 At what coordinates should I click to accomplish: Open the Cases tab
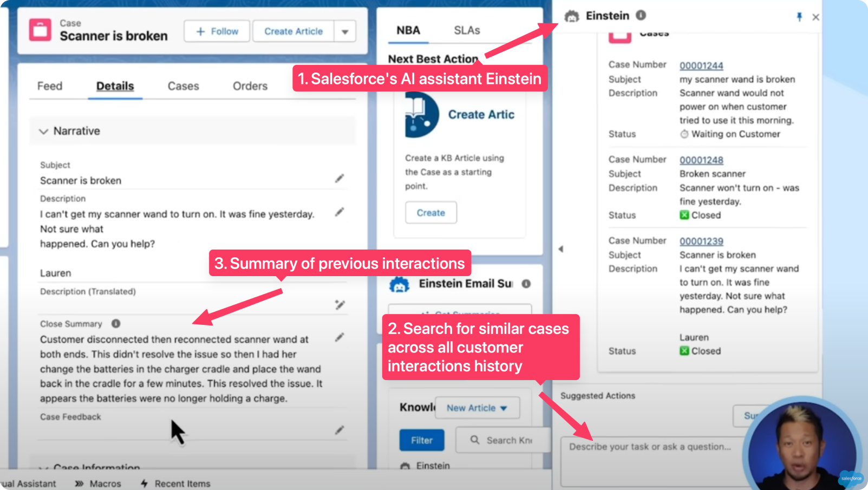(183, 86)
